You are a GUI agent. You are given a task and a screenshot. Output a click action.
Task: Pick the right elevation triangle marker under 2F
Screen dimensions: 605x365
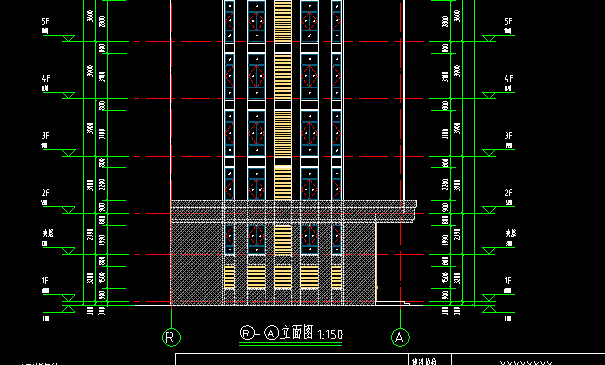489,210
